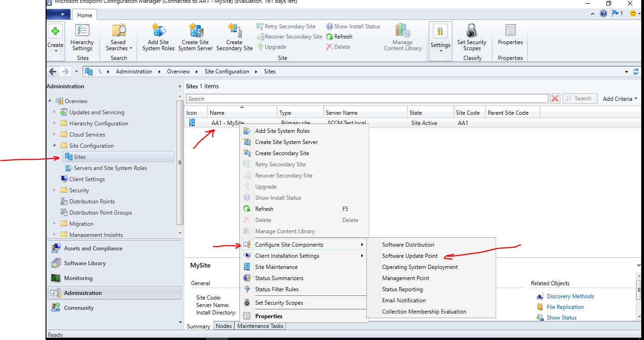Image resolution: width=644 pixels, height=340 pixels.
Task: Select the Create Secondary Site ribbon icon
Action: pyautogui.click(x=234, y=37)
